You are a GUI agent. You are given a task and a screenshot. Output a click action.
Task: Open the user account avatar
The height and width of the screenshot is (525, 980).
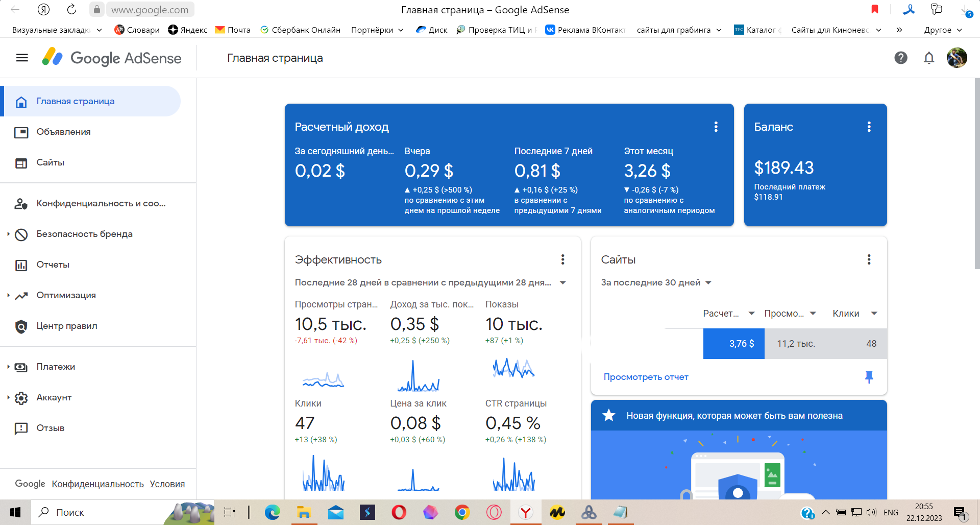[957, 58]
